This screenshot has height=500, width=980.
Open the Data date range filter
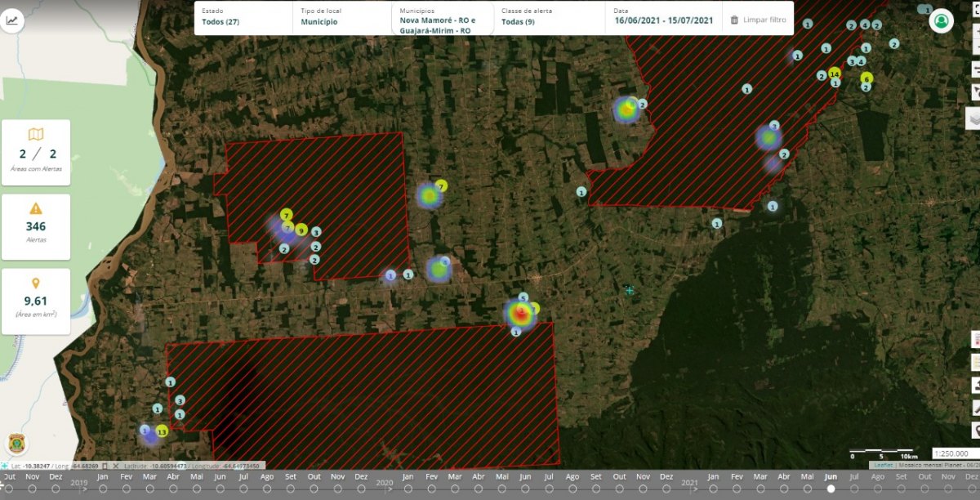coord(663,17)
